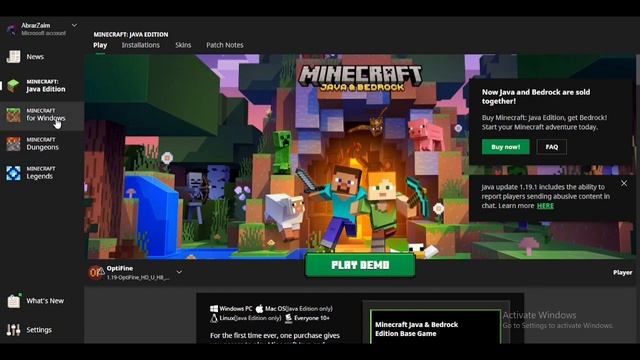640x360 pixels.
Task: Select the Java Edition grass block icon
Action: pyautogui.click(x=13, y=86)
